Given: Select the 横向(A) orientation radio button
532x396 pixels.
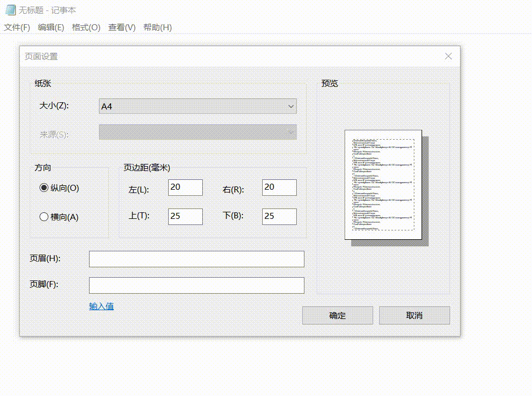Looking at the screenshot, I should tap(43, 217).
